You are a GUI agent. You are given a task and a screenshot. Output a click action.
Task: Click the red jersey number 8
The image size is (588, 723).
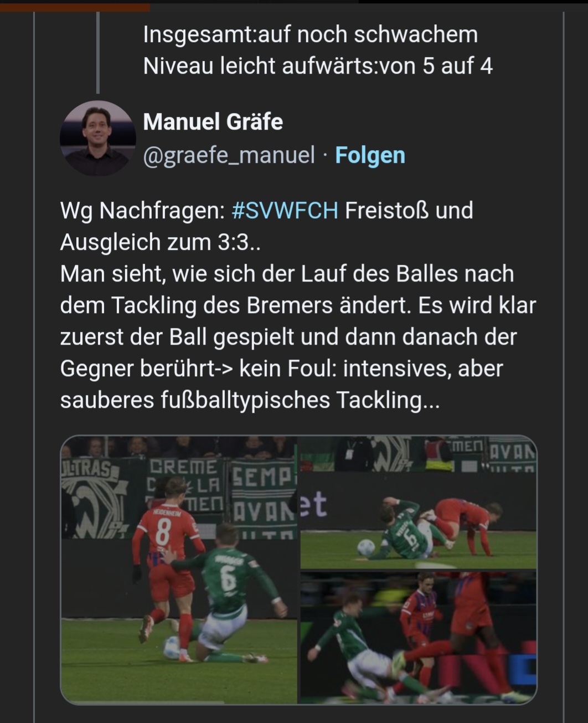163,533
